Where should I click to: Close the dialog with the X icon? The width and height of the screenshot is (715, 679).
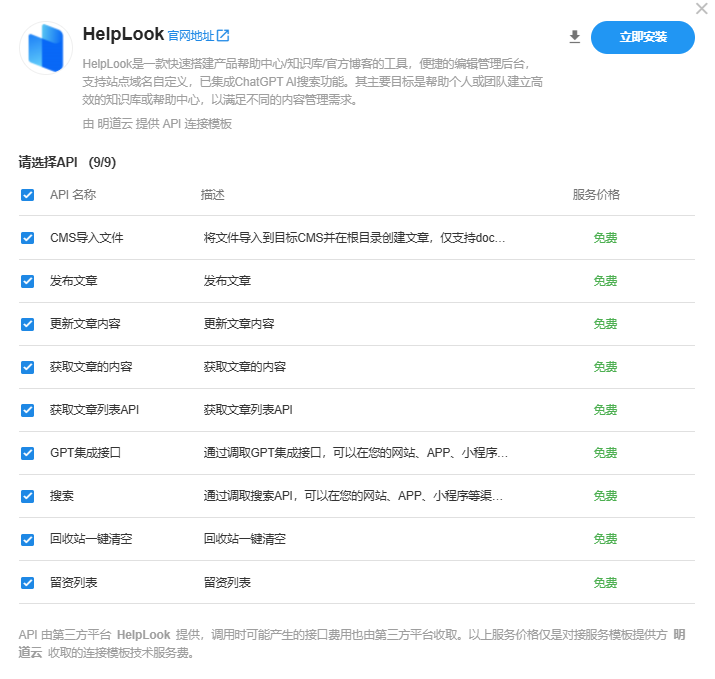[701, 9]
